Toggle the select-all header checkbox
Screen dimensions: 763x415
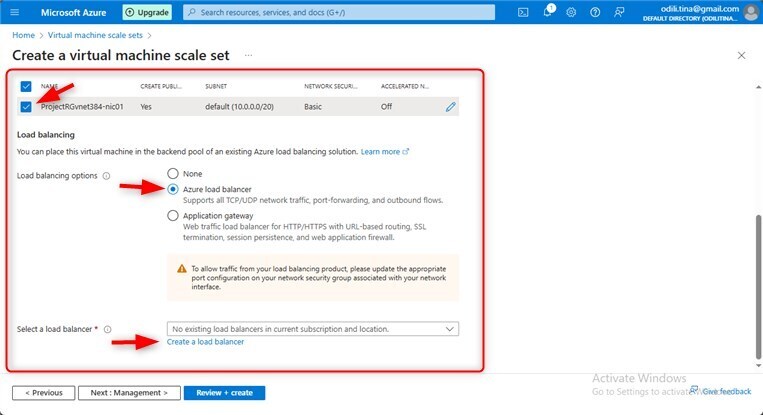tap(26, 87)
